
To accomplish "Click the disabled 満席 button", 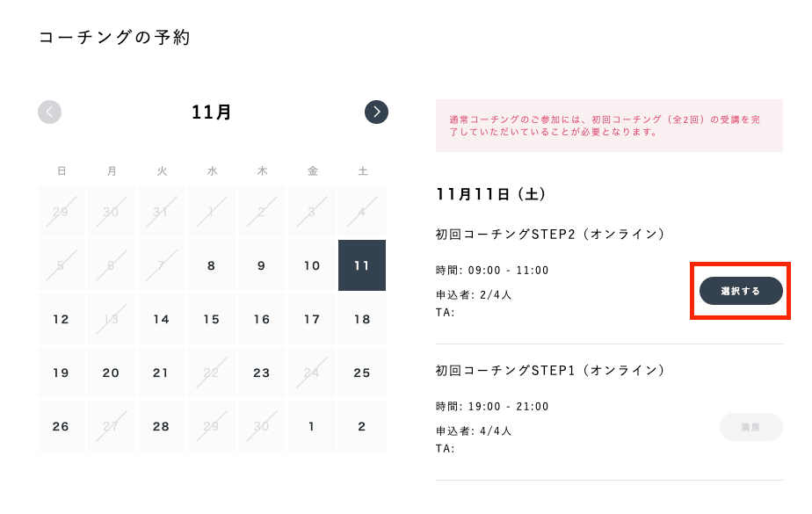I will tap(750, 427).
